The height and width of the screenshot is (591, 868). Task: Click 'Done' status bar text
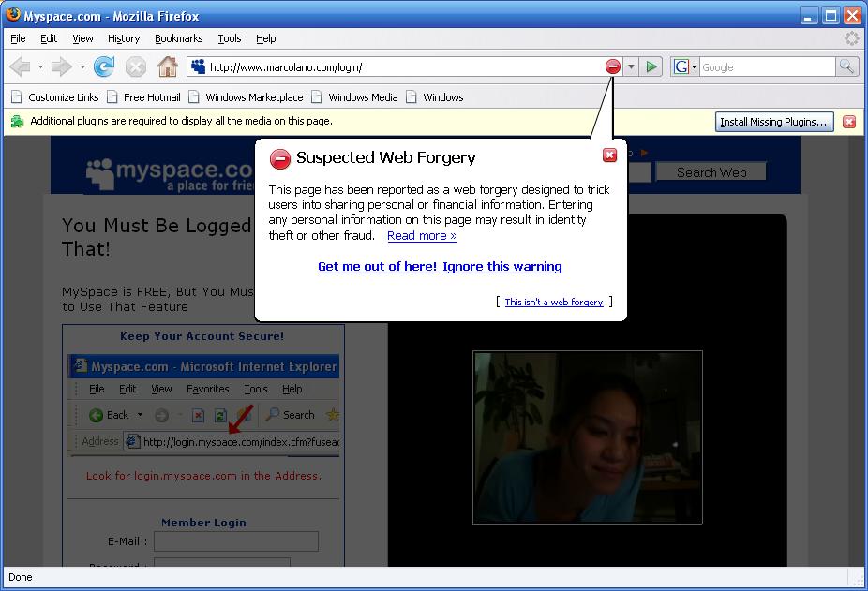coord(21,577)
